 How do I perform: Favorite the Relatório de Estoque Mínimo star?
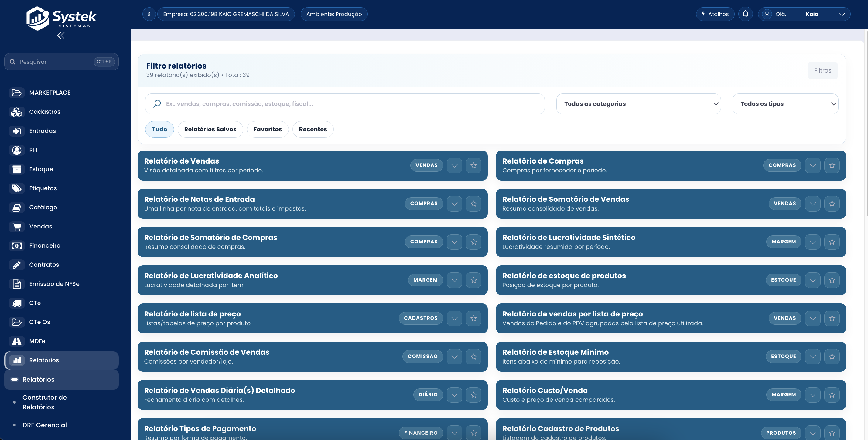point(832,357)
